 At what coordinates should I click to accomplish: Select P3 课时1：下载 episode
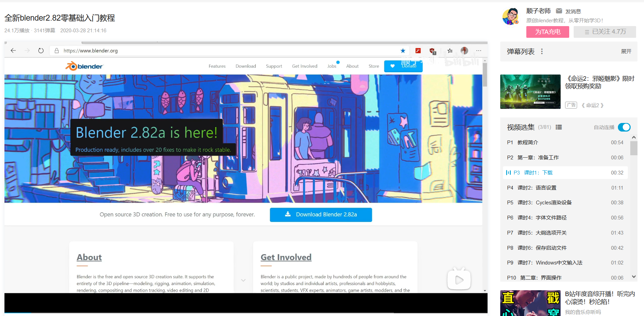point(565,173)
